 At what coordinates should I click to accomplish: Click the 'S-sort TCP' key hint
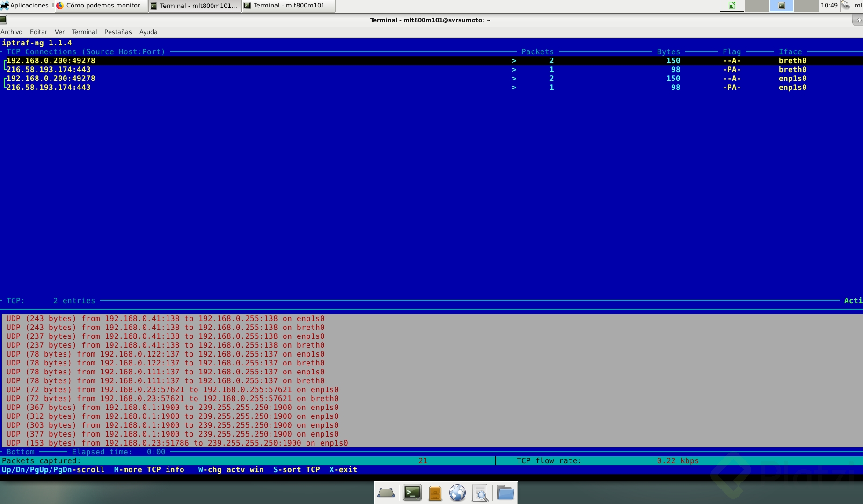click(x=297, y=469)
